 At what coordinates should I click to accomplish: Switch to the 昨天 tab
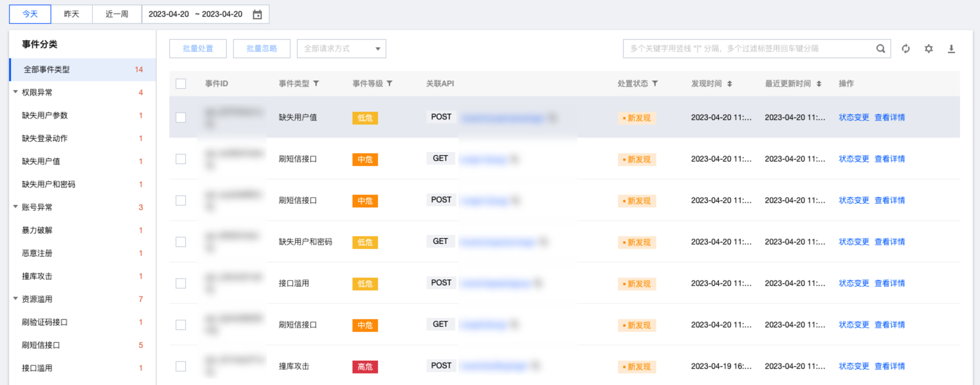(x=72, y=14)
